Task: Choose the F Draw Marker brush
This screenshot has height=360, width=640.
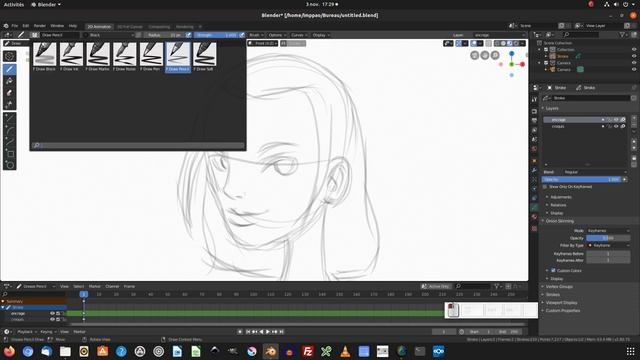Action: tap(98, 56)
